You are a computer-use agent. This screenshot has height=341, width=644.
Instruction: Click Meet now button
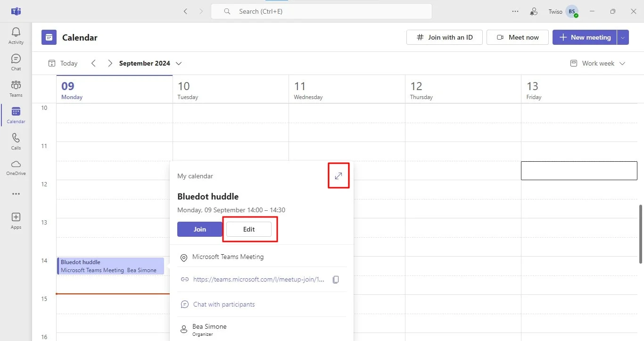517,37
